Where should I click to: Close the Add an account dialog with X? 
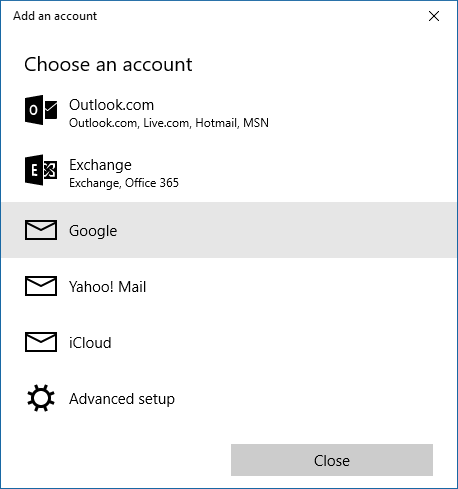[434, 16]
